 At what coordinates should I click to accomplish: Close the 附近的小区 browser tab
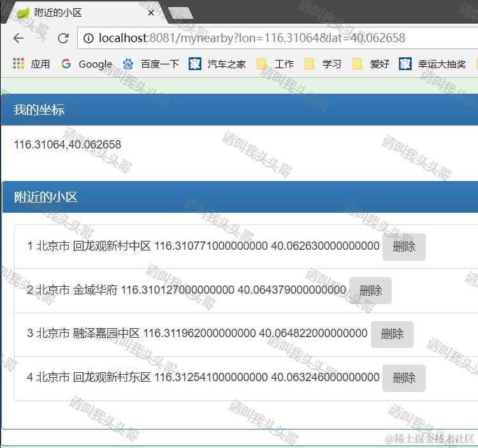(151, 13)
